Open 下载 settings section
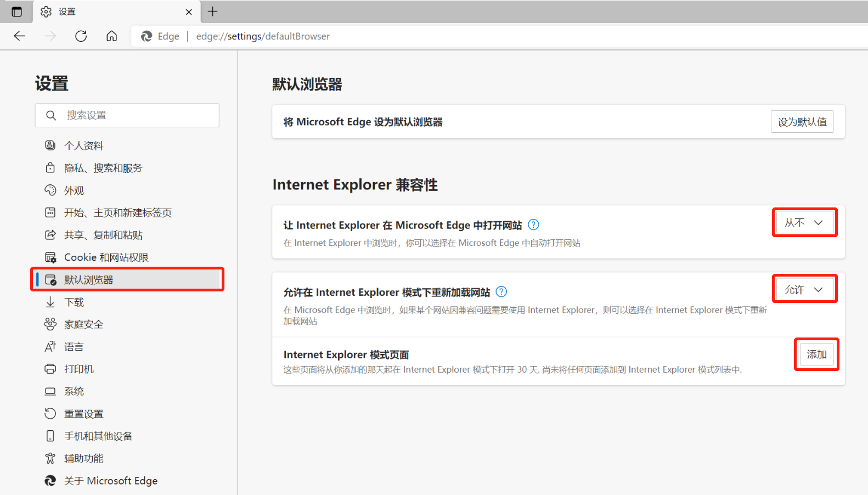The height and width of the screenshot is (495, 868). pos(74,302)
